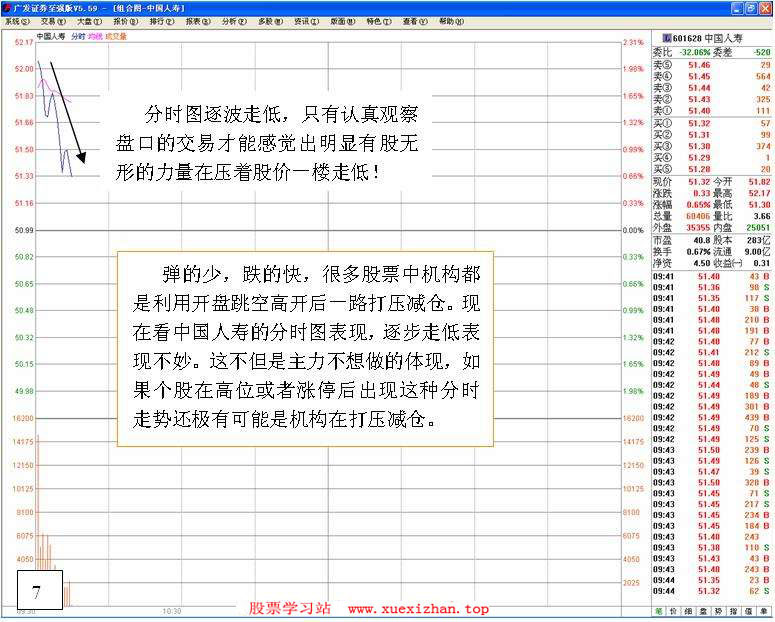The width and height of the screenshot is (775, 622).
Task: Minimize the 广发证券至强版 window
Action: coord(737,8)
